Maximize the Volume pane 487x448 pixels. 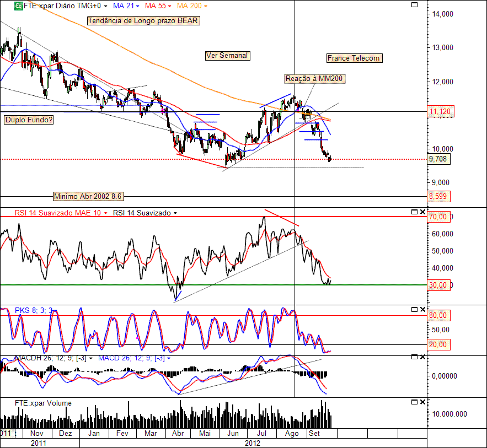[414, 402]
